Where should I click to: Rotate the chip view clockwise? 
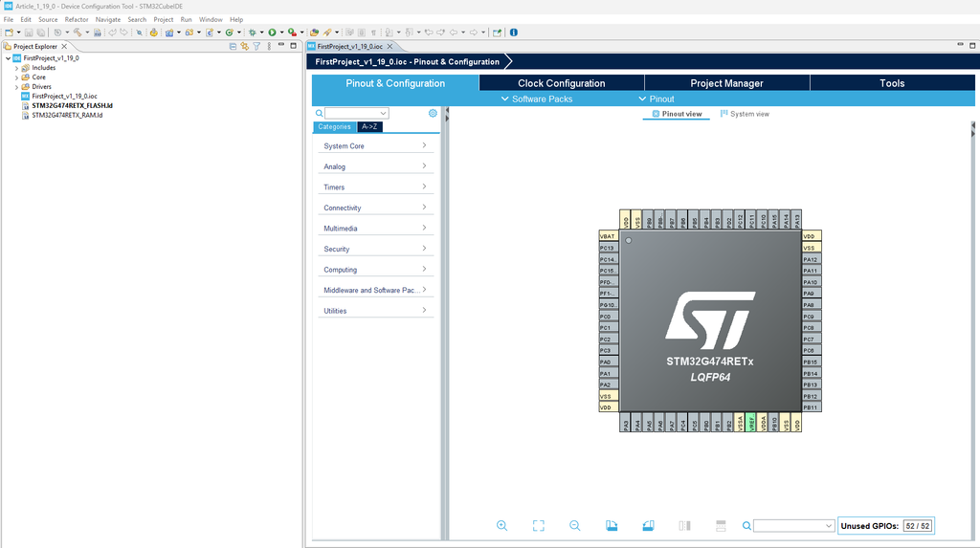coord(612,525)
